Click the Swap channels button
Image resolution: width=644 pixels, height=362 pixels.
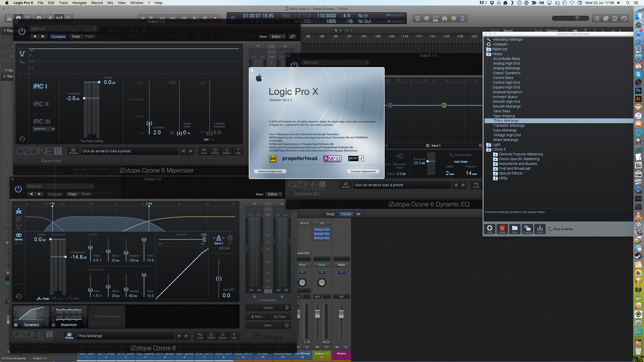pos(279,316)
